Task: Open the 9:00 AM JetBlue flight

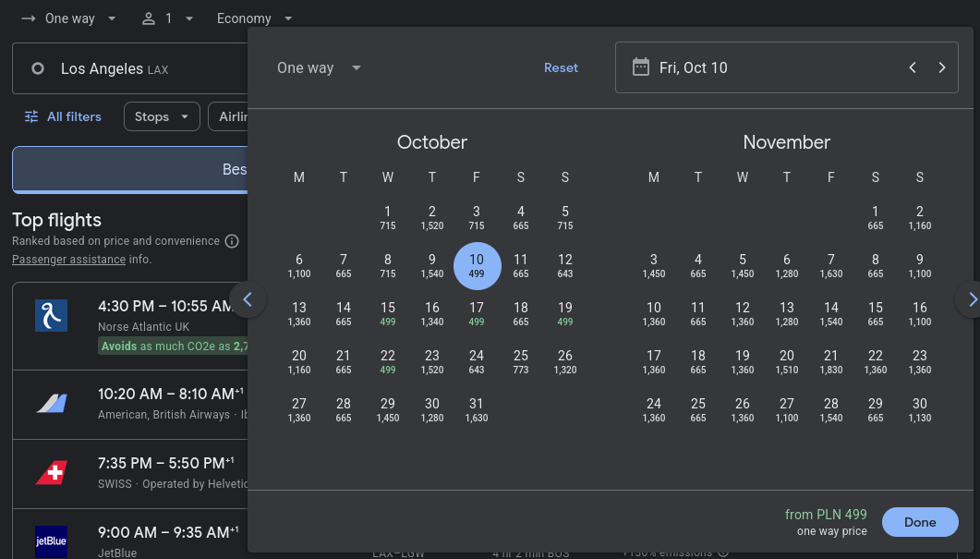Action: [x=130, y=534]
